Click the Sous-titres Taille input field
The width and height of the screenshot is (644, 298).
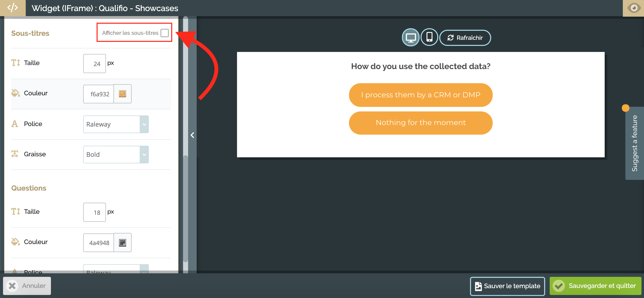tap(95, 64)
